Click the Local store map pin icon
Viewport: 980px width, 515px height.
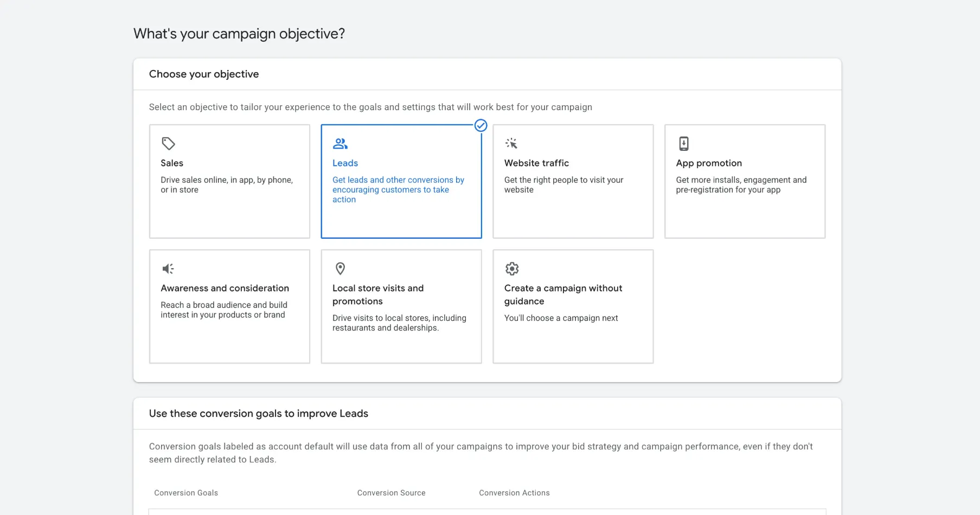(340, 269)
